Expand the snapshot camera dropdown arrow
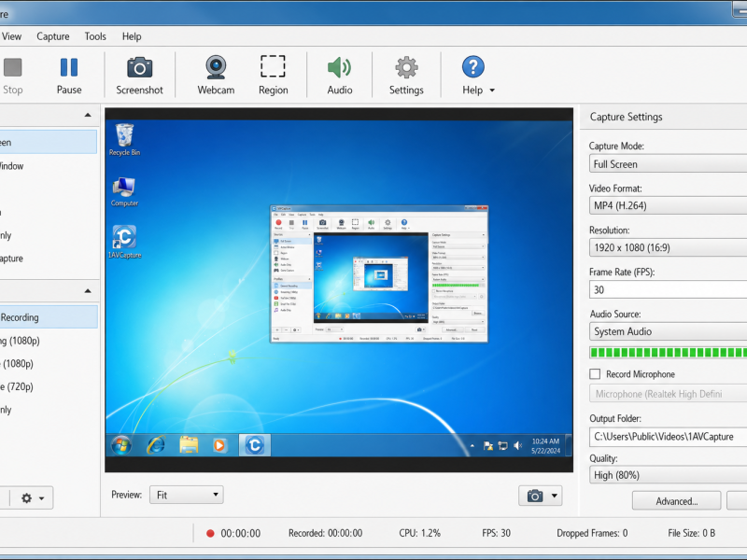 coord(554,496)
